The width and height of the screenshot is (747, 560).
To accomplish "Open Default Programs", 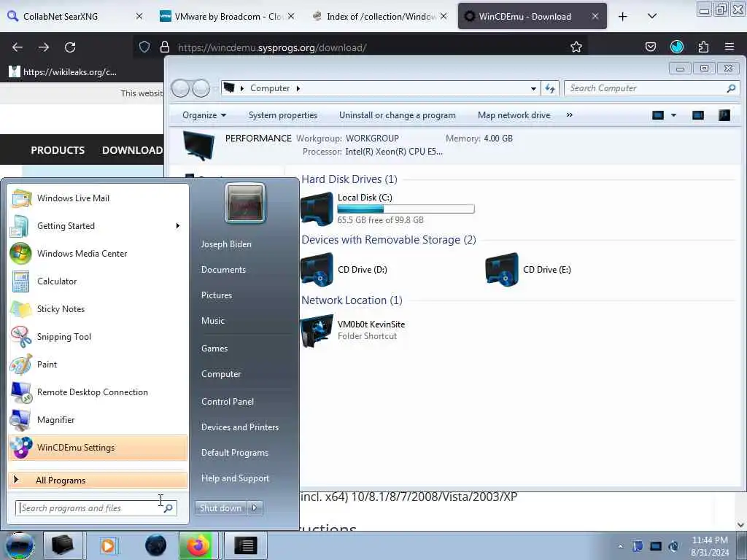I will [x=235, y=452].
